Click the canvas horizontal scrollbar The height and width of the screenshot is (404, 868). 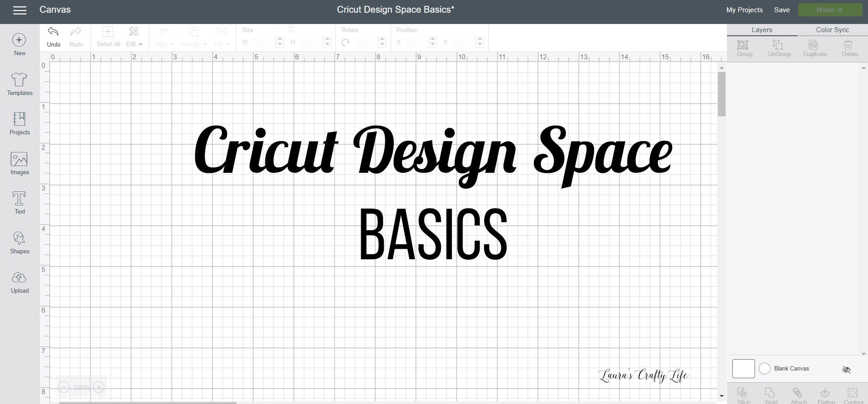(148, 403)
